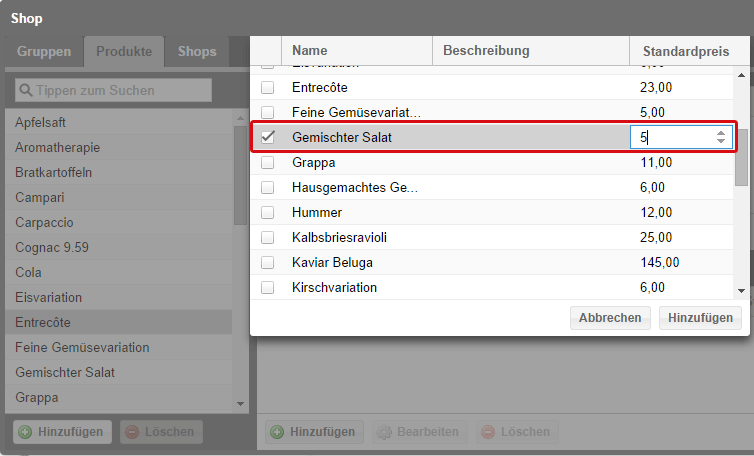This screenshot has height=456, width=754.
Task: Click the Gemischter Salat price input field
Action: [x=672, y=137]
